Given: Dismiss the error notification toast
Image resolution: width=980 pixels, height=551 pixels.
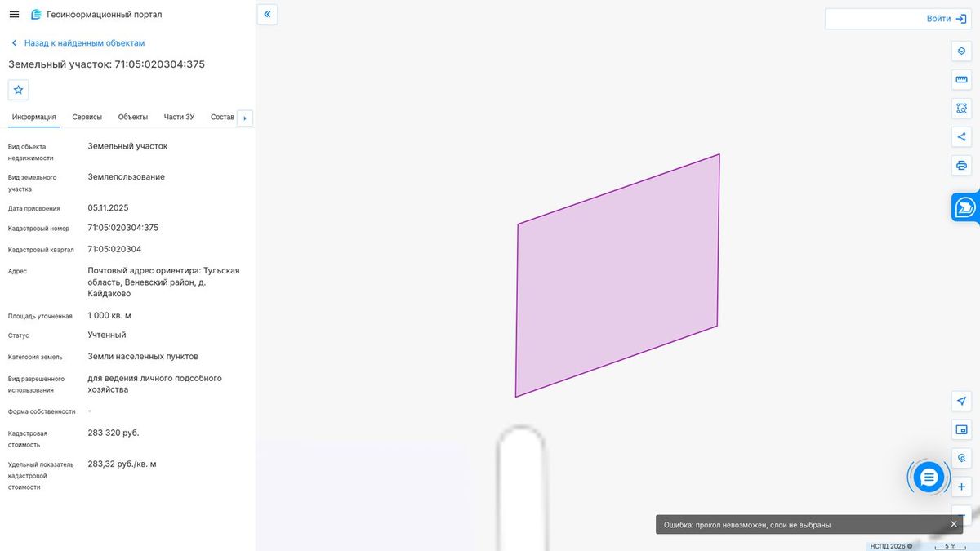Looking at the screenshot, I should click(x=953, y=524).
